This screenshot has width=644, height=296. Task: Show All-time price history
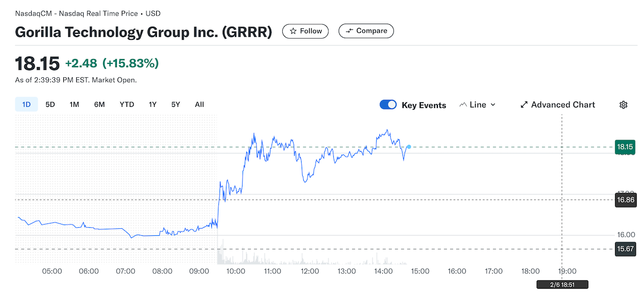point(199,104)
